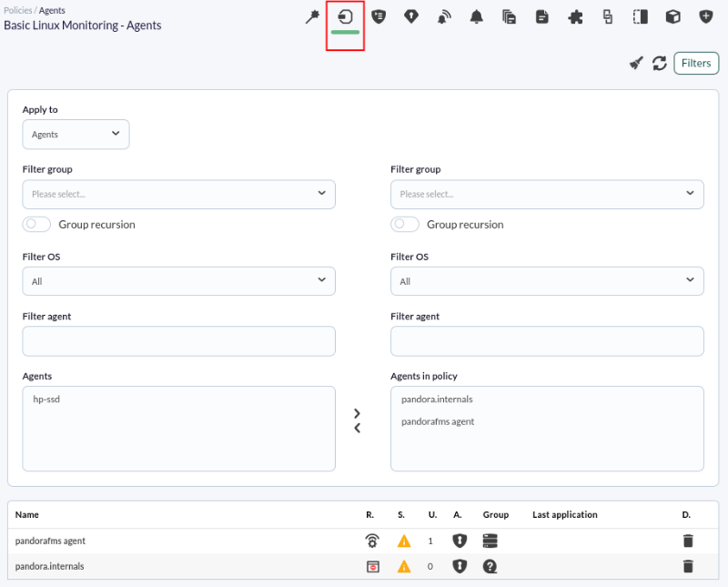
Task: Open the chain link linking icon
Action: (x=608, y=17)
